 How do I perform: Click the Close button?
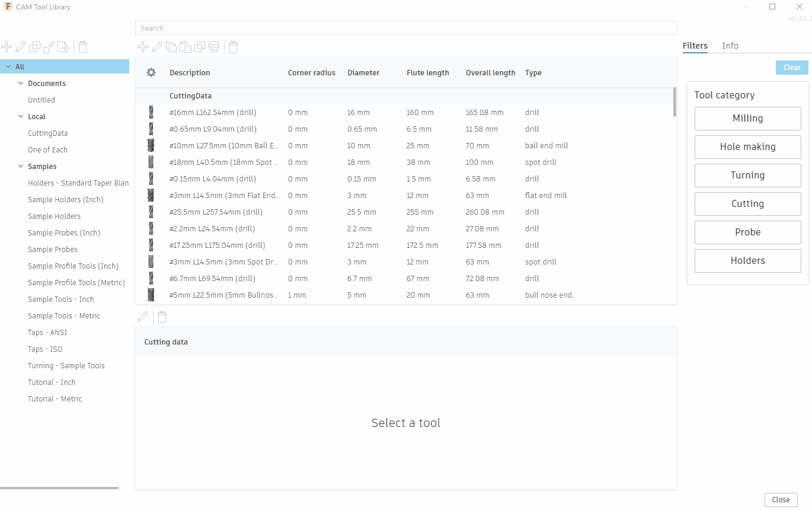781,499
